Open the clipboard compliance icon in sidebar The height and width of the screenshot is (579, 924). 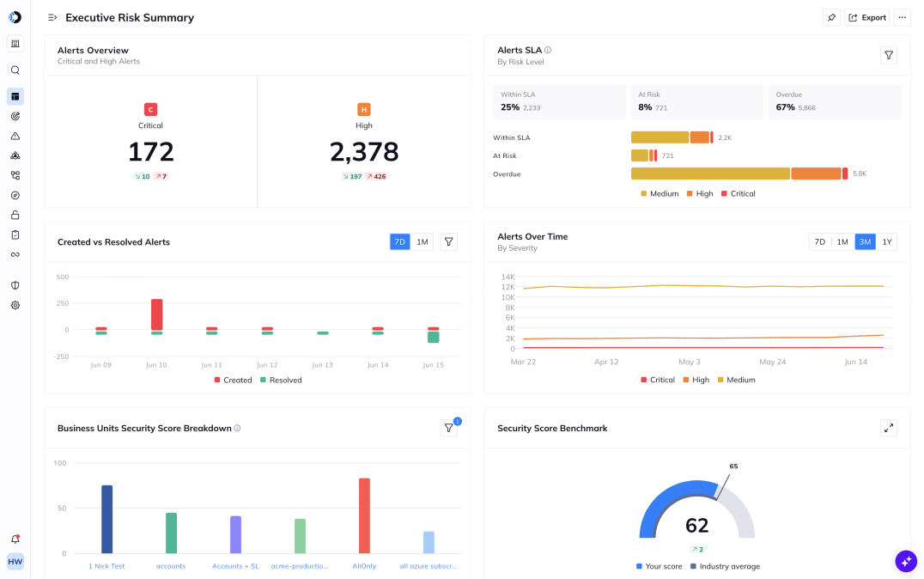click(15, 235)
